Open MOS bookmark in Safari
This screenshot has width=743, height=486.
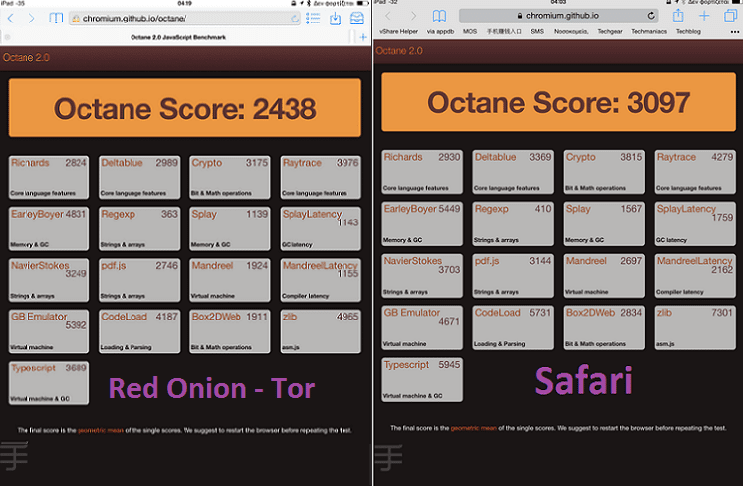coord(470,31)
